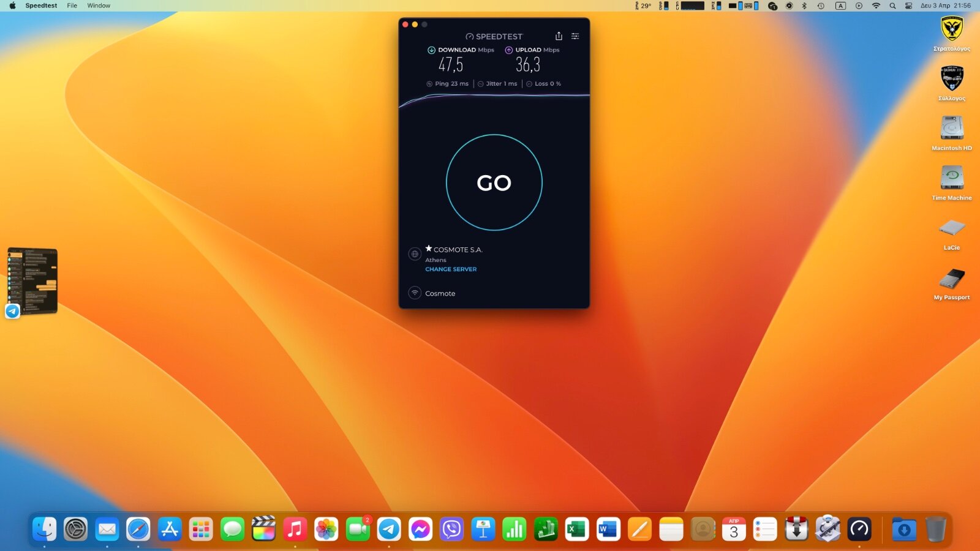Open the Speedtest app menu

pyautogui.click(x=41, y=6)
